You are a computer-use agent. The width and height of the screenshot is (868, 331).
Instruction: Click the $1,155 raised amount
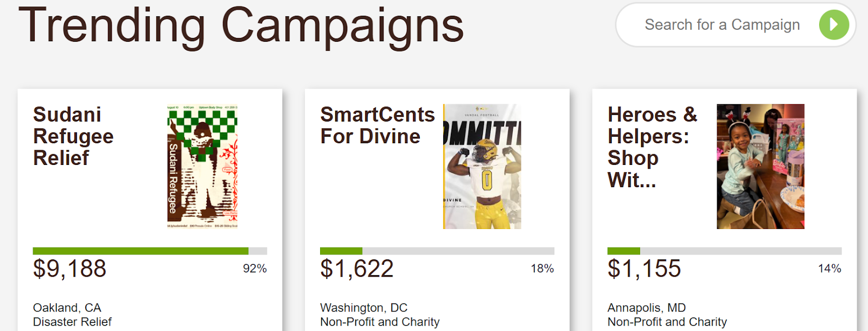[x=644, y=269]
